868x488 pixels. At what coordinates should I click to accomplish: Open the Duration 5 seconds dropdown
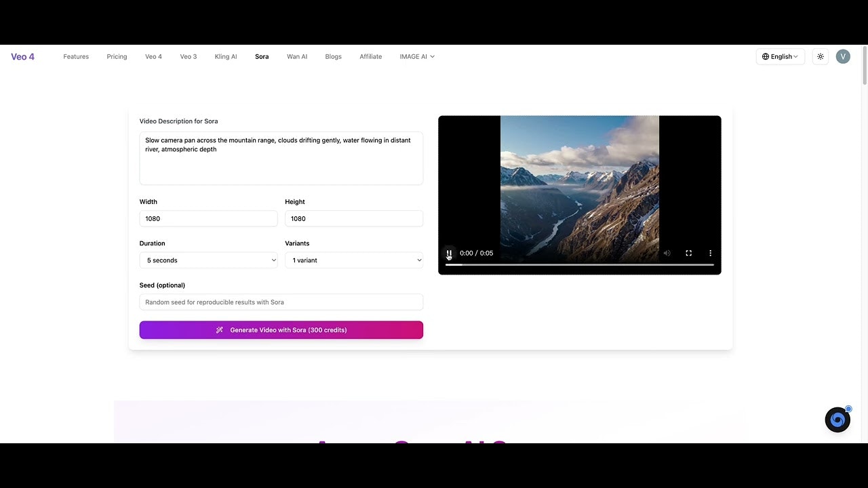point(209,260)
